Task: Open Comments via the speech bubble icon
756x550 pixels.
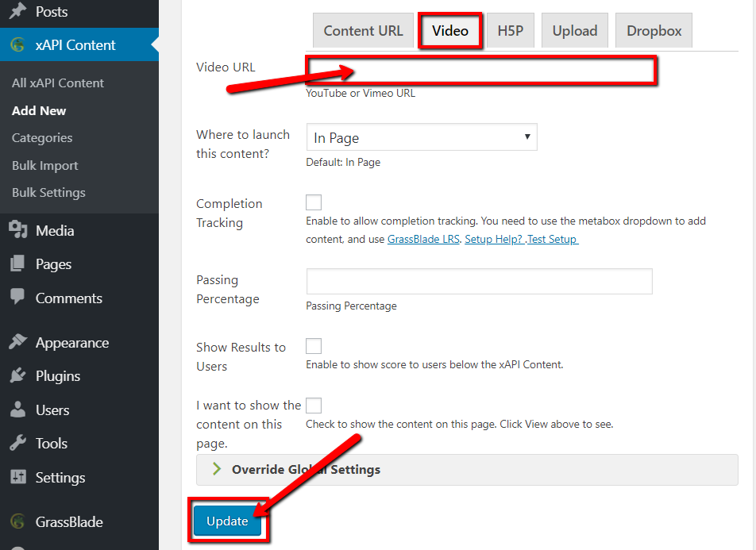Action: (17, 298)
